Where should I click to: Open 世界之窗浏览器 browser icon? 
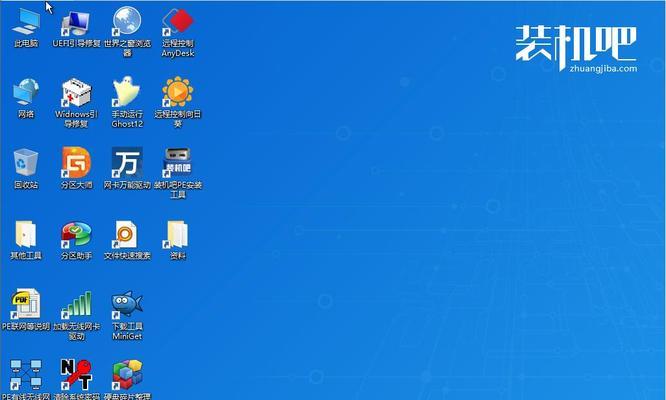(127, 21)
